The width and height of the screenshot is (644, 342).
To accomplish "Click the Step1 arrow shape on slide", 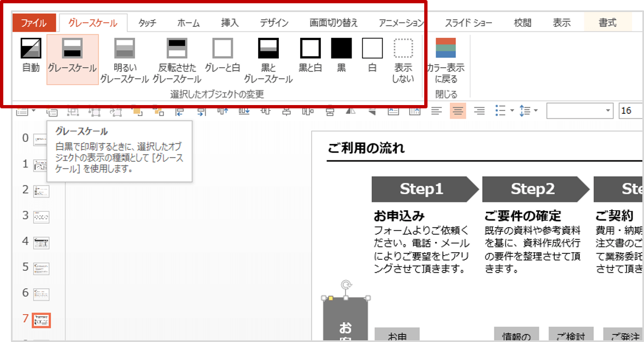I will (425, 189).
